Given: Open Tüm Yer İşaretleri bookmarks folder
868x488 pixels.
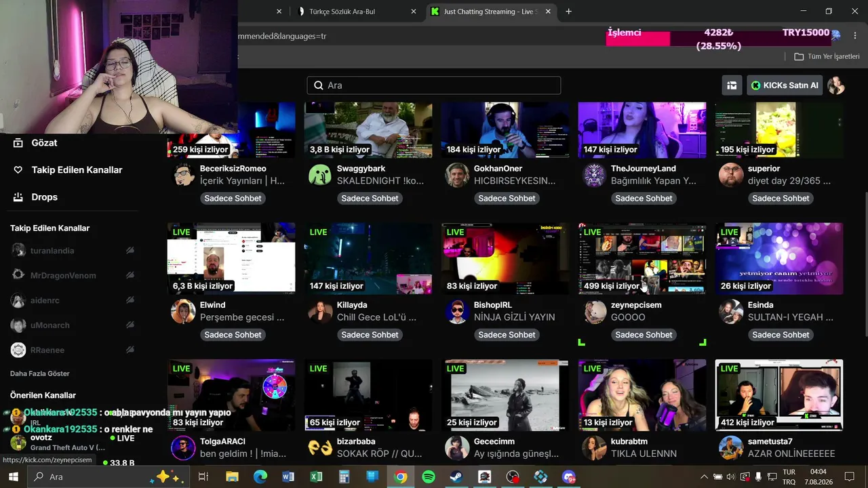Looking at the screenshot, I should click(x=827, y=56).
